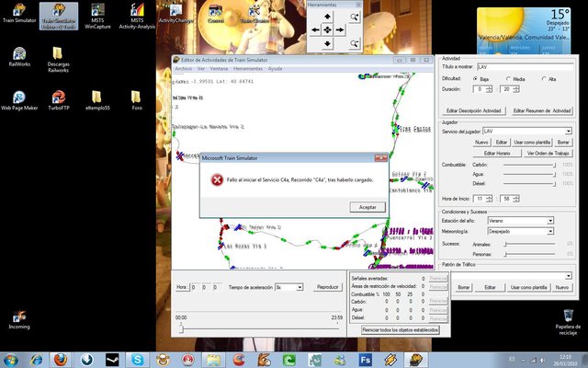Pan map left with the left arrow
The image size is (588, 368).
click(315, 29)
